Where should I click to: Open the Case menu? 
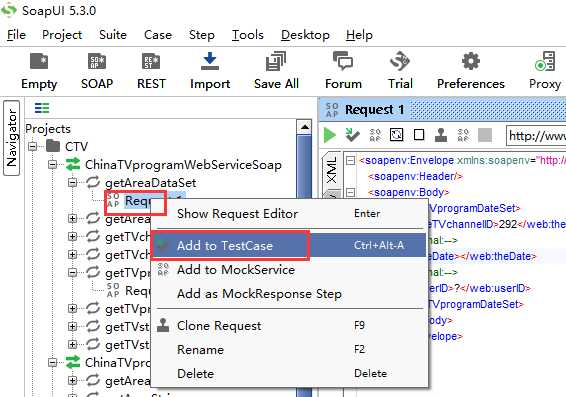(158, 35)
